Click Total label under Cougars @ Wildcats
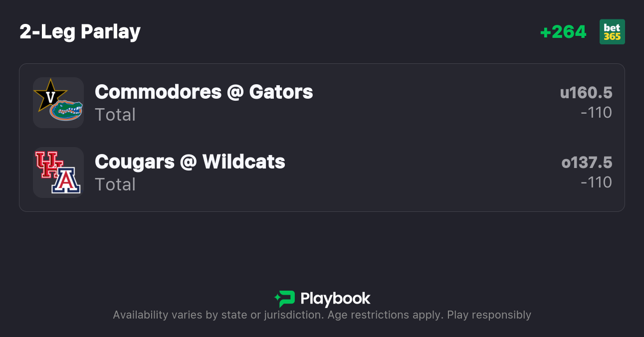644x337 pixels. tap(115, 184)
